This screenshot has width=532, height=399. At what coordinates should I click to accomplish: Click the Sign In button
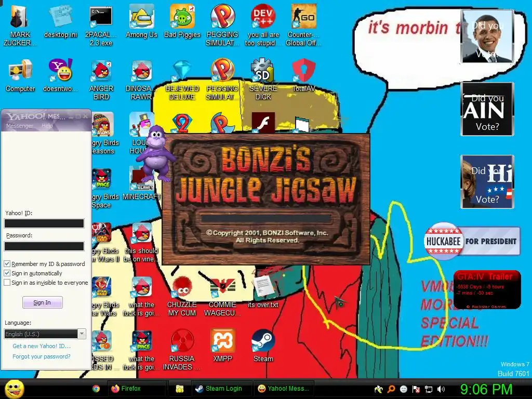point(43,302)
